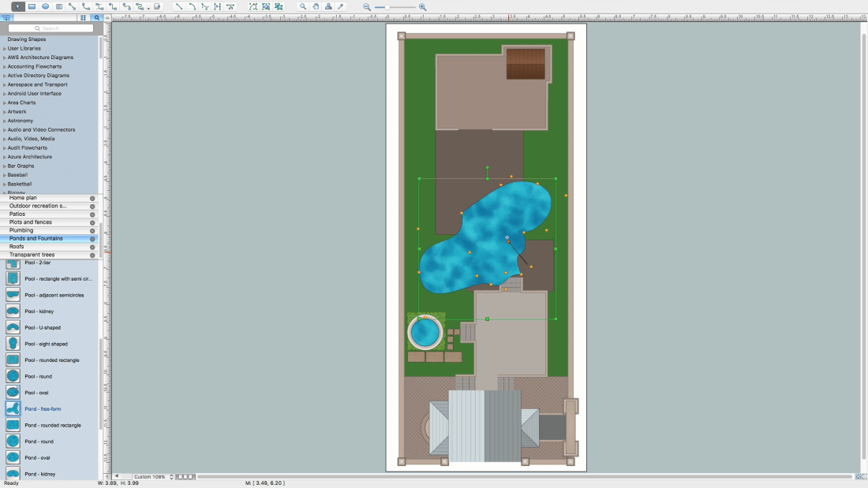The image size is (868, 488).
Task: Click the zoom in magnifier icon
Action: point(422,7)
